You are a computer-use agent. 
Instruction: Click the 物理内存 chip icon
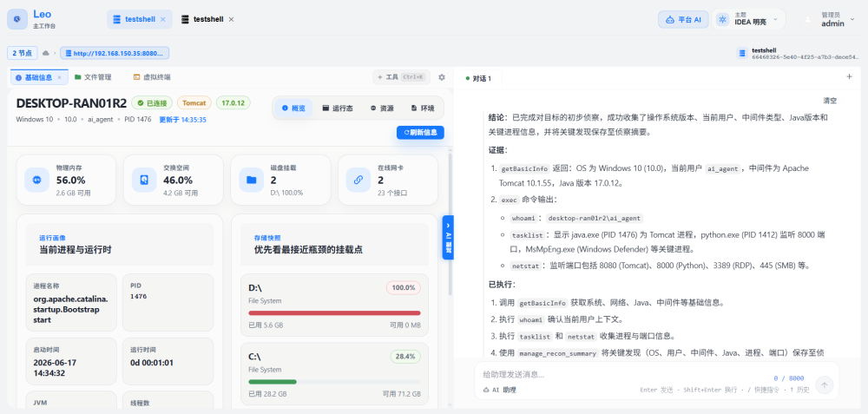click(x=37, y=180)
